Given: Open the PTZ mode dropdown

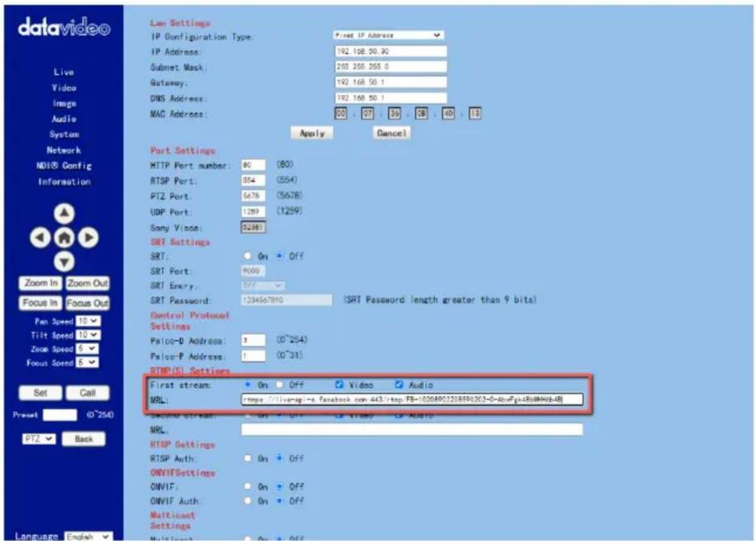Looking at the screenshot, I should (x=39, y=439).
